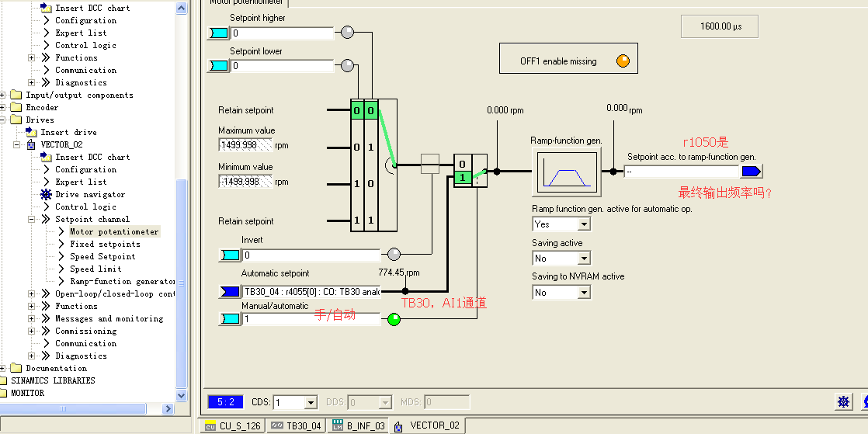Viewport: 868px width, 434px height.
Task: Click the Drive navigator tree icon
Action: (x=46, y=194)
